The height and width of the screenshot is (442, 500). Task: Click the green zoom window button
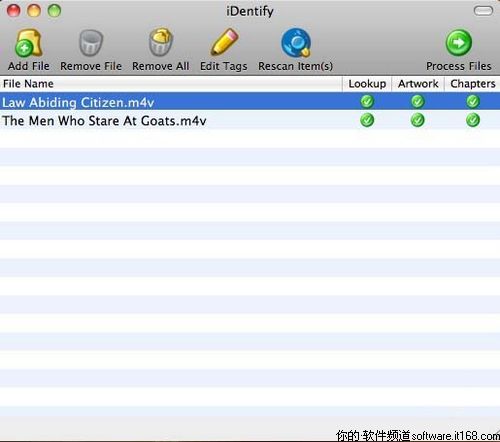pos(54,11)
